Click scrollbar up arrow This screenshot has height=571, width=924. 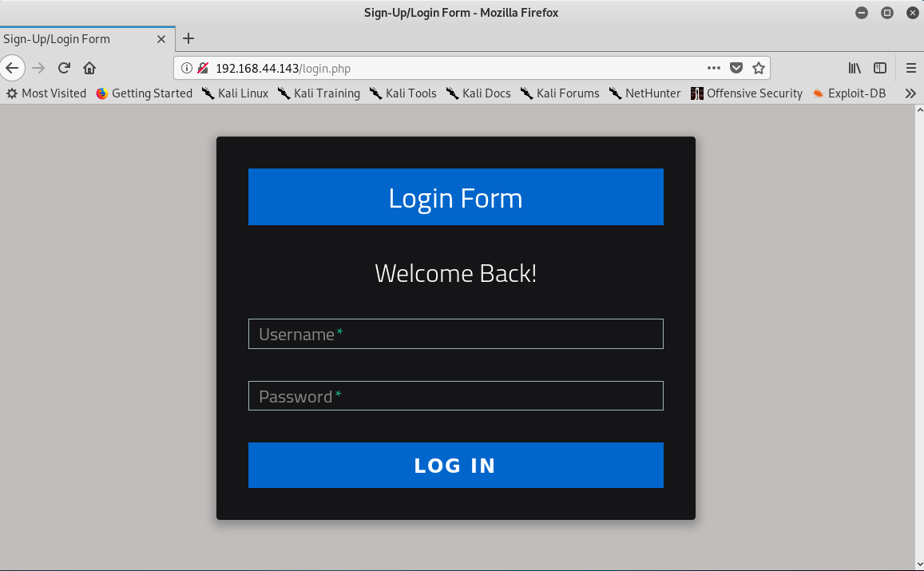(x=919, y=109)
